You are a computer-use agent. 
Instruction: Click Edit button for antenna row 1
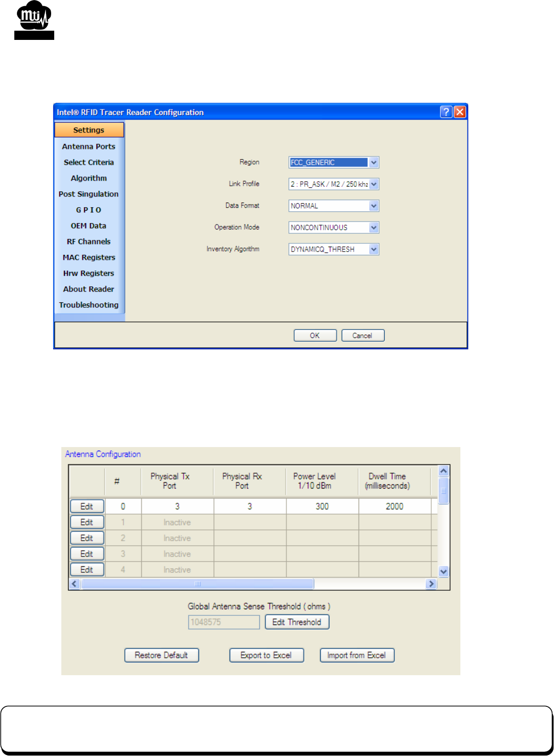[87, 522]
